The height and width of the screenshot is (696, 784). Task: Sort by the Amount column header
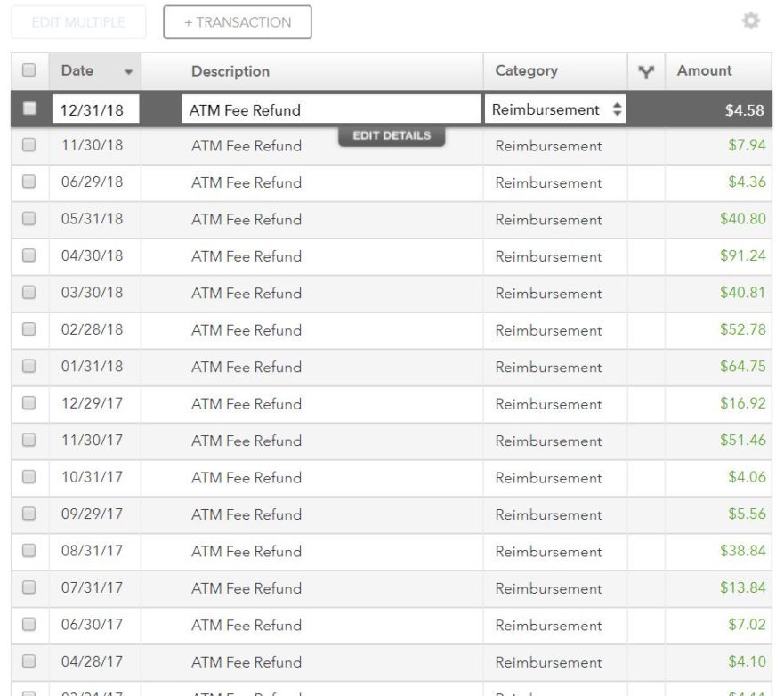click(704, 71)
